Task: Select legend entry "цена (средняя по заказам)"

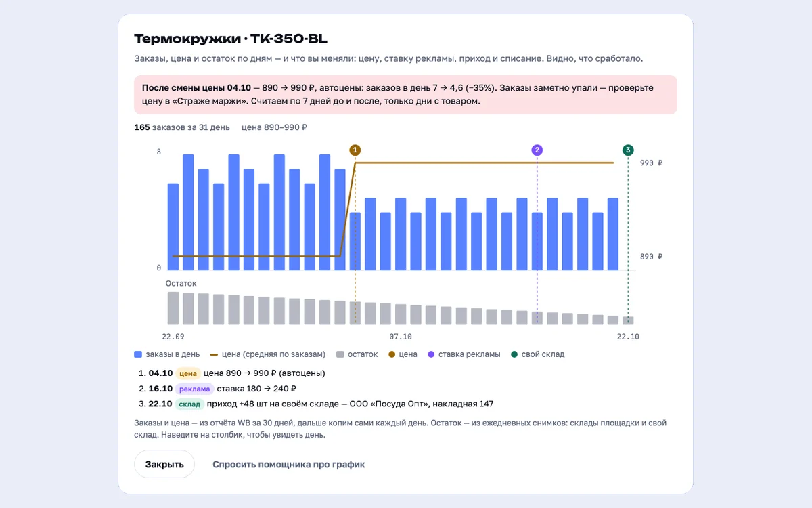Action: pyautogui.click(x=268, y=354)
